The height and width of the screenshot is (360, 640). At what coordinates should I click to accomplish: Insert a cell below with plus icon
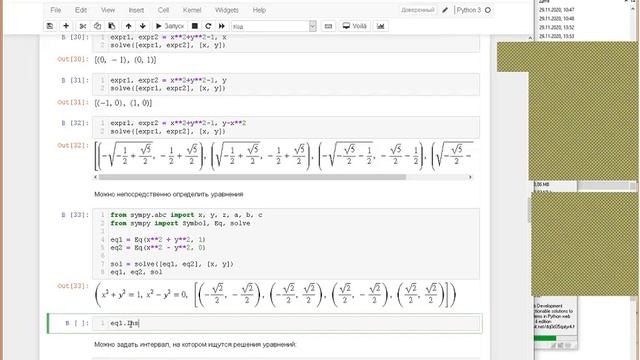(x=66, y=26)
